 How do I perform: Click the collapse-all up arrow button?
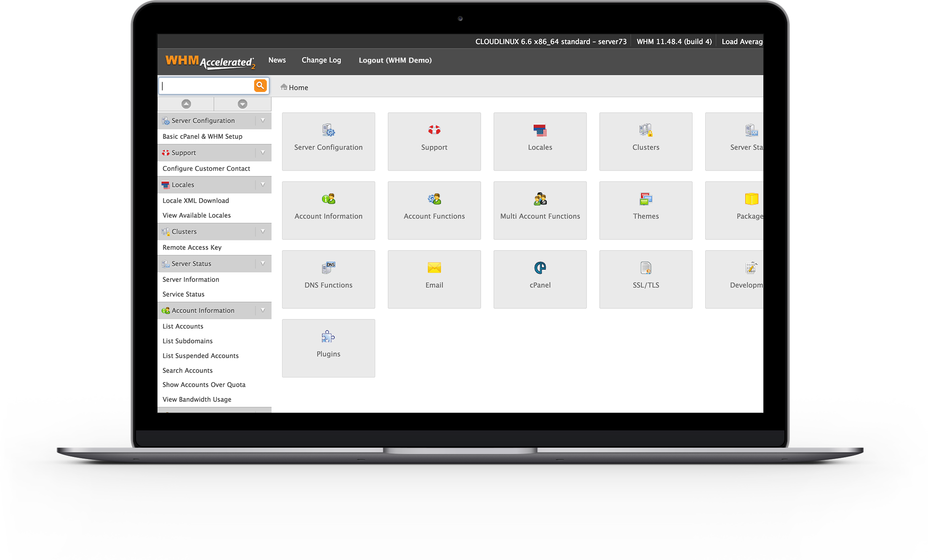[186, 104]
